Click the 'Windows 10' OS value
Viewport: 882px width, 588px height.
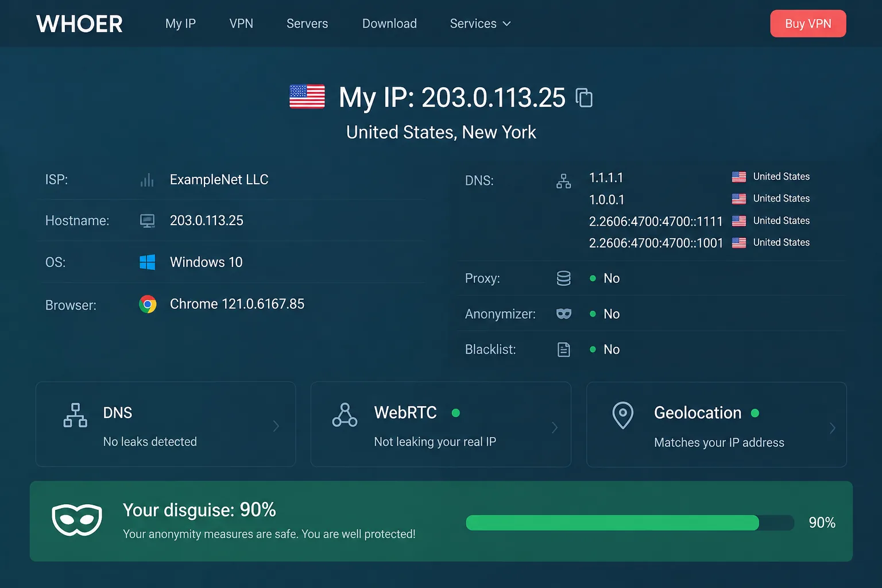(206, 262)
